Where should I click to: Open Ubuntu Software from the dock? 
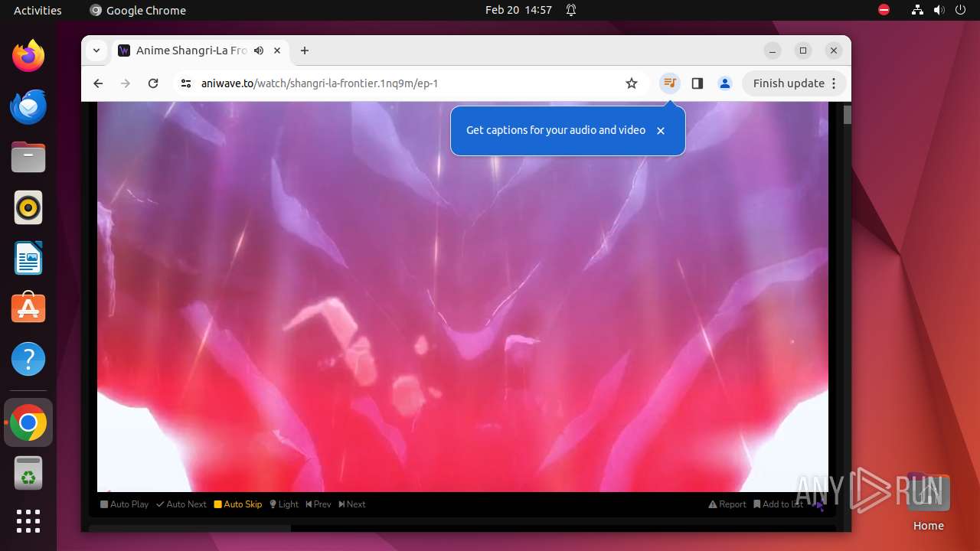coord(28,308)
